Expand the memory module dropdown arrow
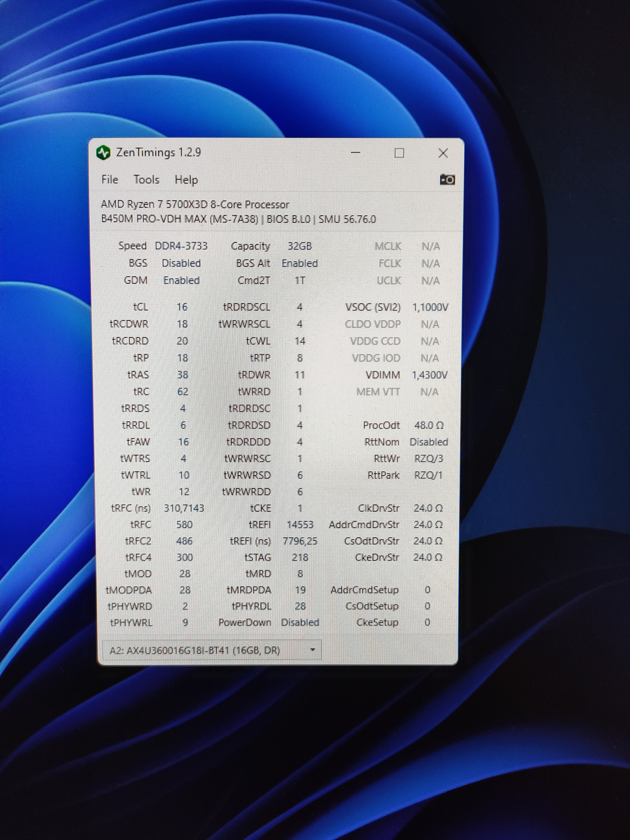This screenshot has height=840, width=630. (312, 650)
